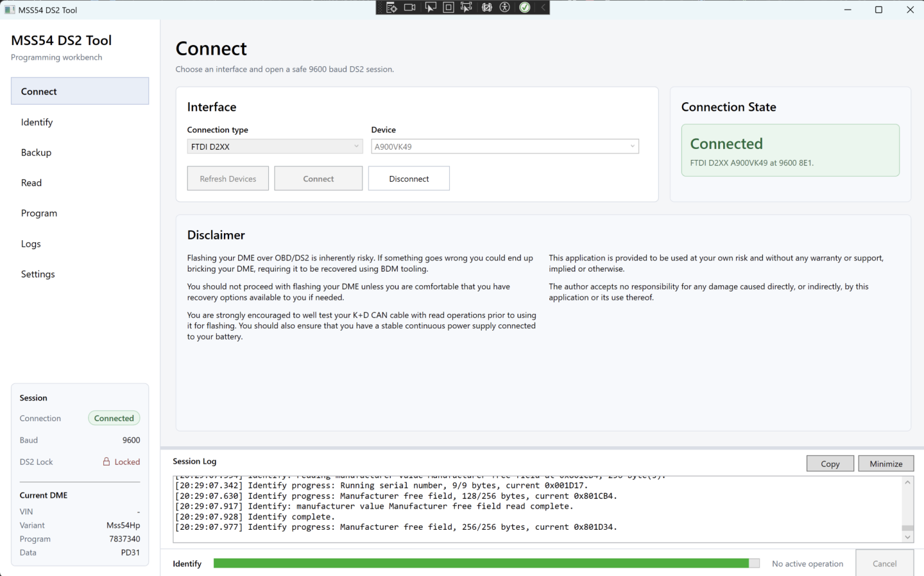
Task: Click the green Identify progress bar
Action: click(x=481, y=563)
